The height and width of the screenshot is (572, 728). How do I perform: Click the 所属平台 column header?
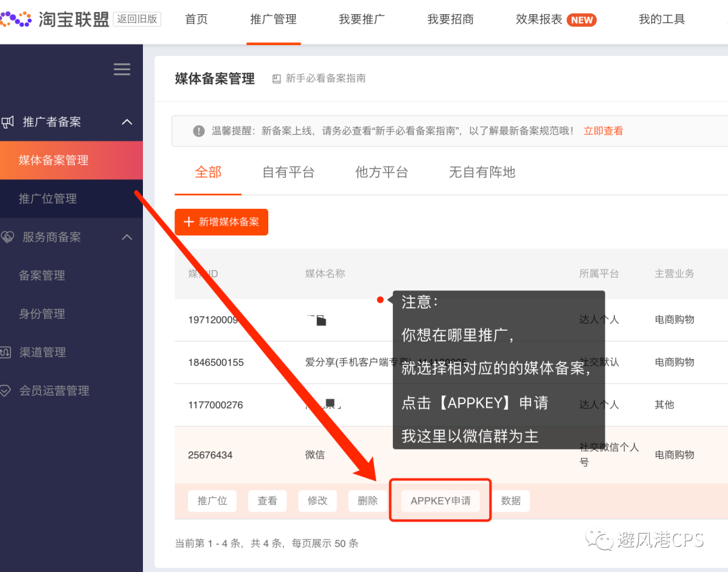[x=599, y=274]
